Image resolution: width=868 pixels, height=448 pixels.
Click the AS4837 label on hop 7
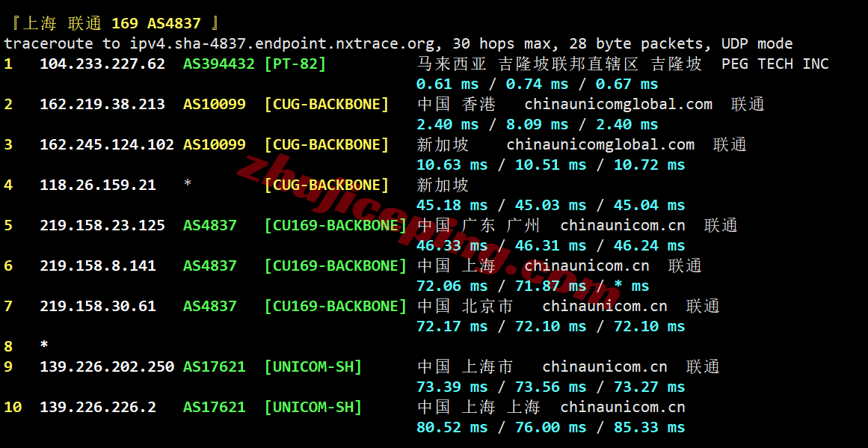click(210, 306)
